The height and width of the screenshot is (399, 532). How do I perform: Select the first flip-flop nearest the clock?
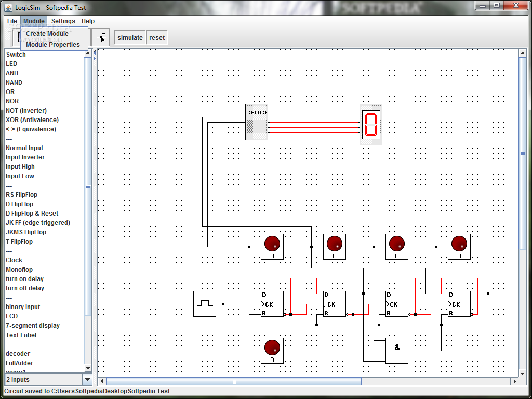point(272,304)
